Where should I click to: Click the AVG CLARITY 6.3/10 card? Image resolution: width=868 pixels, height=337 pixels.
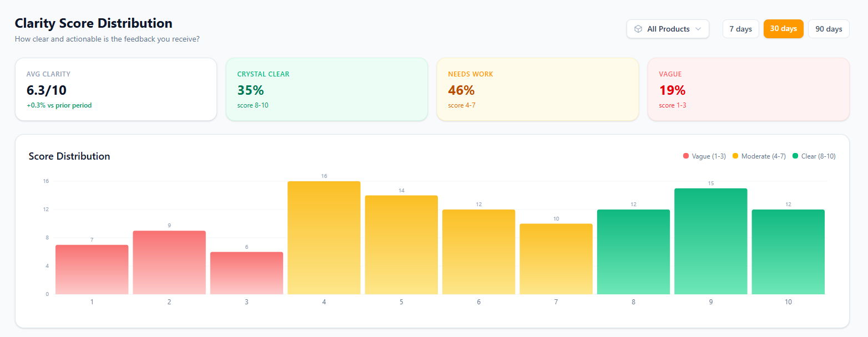(115, 89)
